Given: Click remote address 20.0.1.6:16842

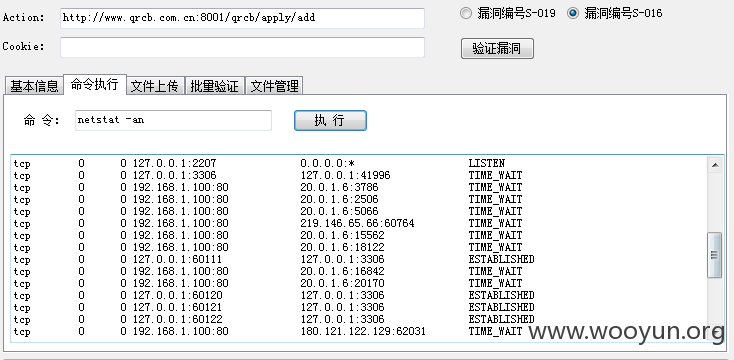Looking at the screenshot, I should pos(342,272).
